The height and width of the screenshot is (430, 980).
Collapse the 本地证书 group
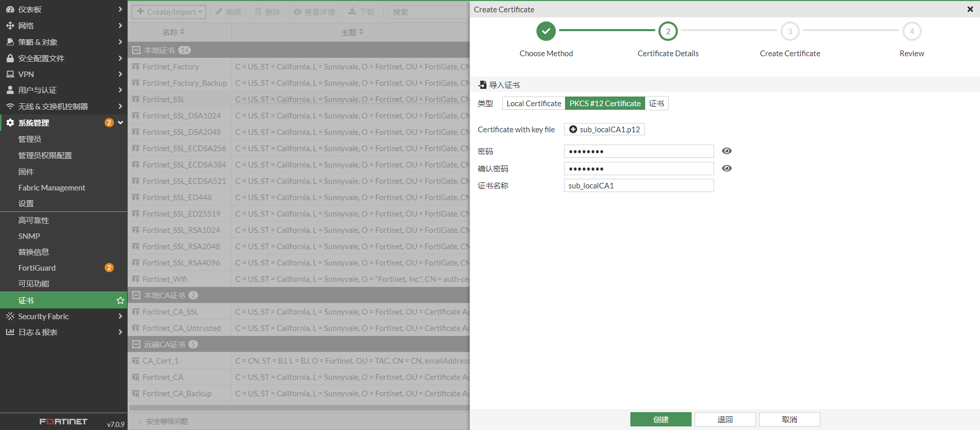[136, 50]
